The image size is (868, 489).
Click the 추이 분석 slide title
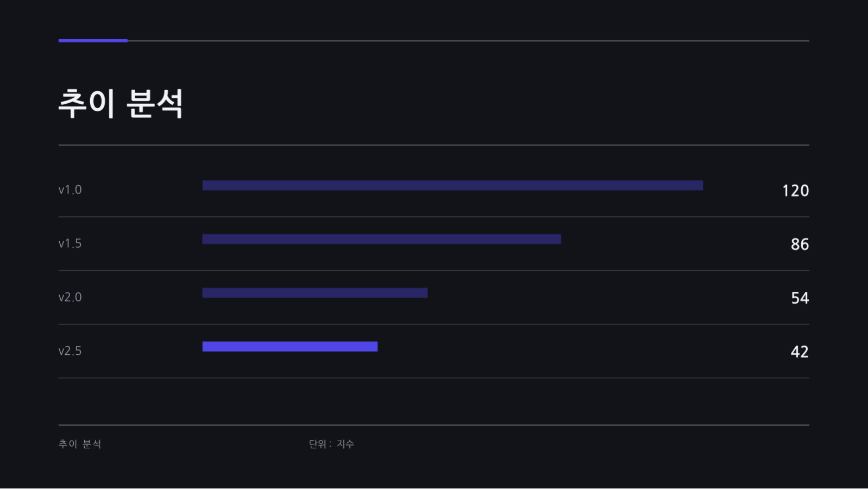(121, 103)
